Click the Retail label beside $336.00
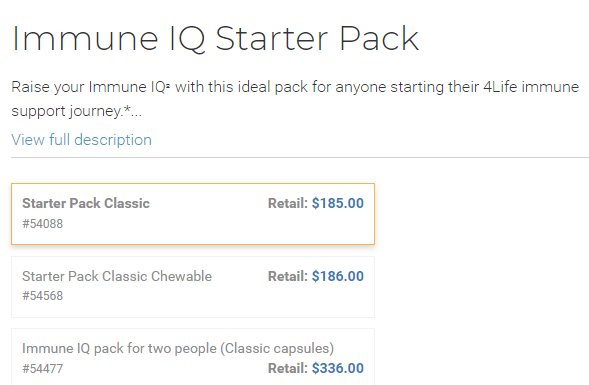The image size is (589, 385). (288, 368)
